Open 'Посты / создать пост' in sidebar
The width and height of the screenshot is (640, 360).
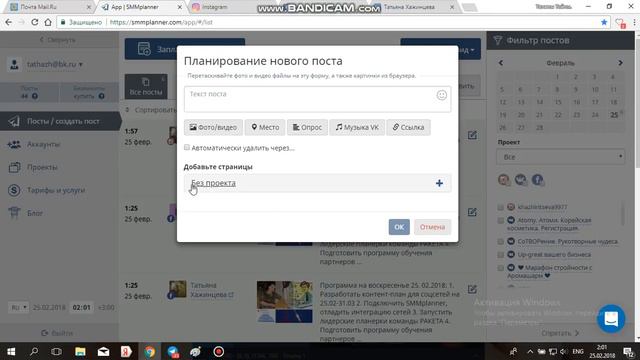click(x=60, y=121)
